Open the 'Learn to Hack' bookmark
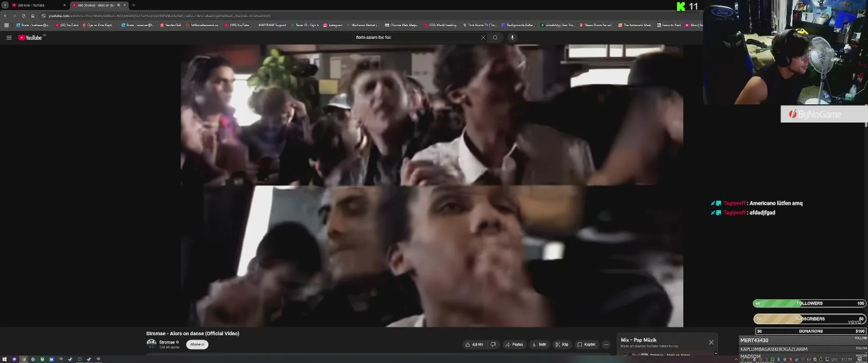 pyautogui.click(x=669, y=25)
